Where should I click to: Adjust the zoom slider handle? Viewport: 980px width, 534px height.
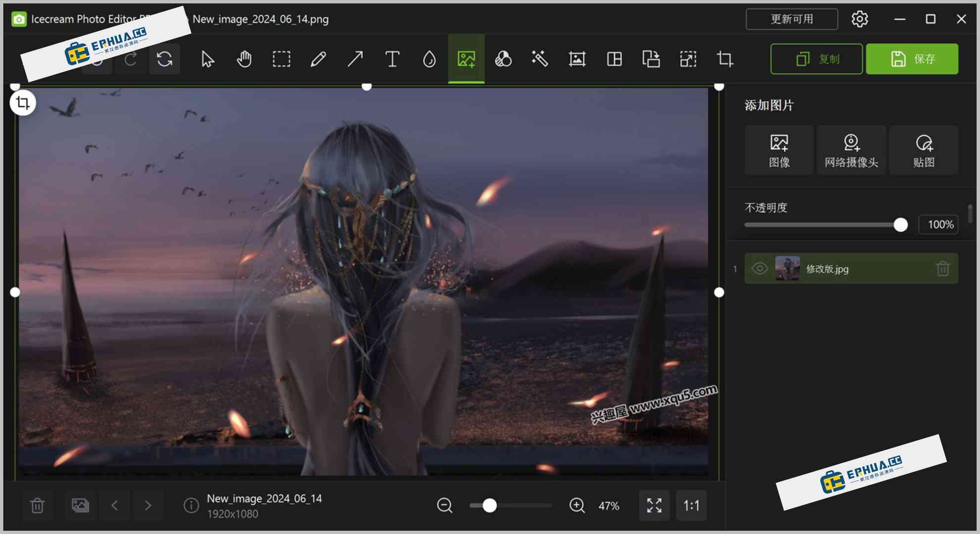pos(489,505)
